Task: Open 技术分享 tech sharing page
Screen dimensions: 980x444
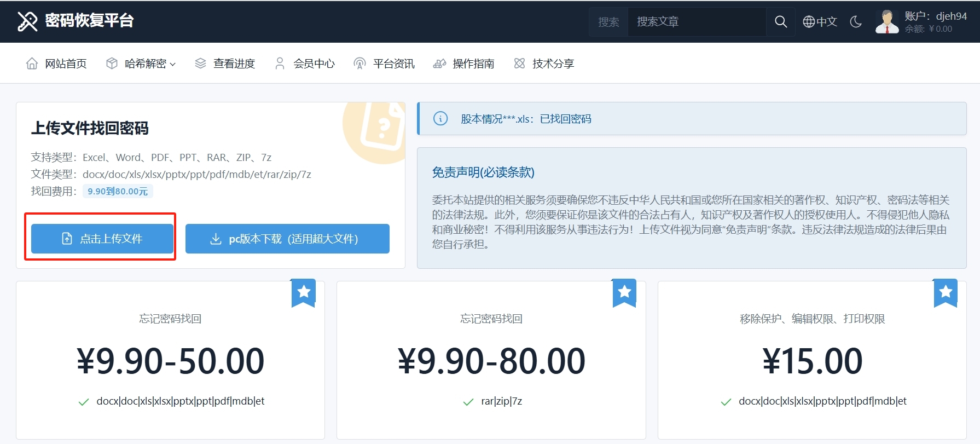Action: tap(544, 64)
